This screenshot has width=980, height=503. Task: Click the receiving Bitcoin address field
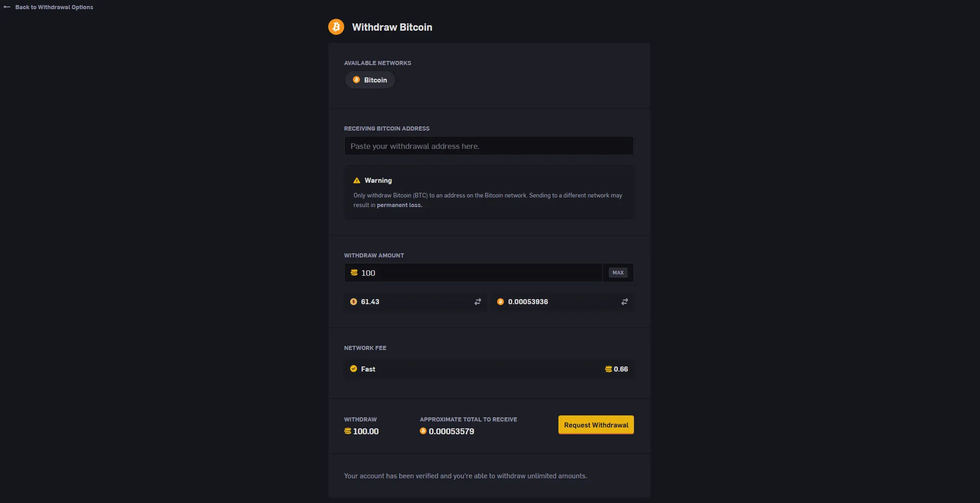(488, 146)
